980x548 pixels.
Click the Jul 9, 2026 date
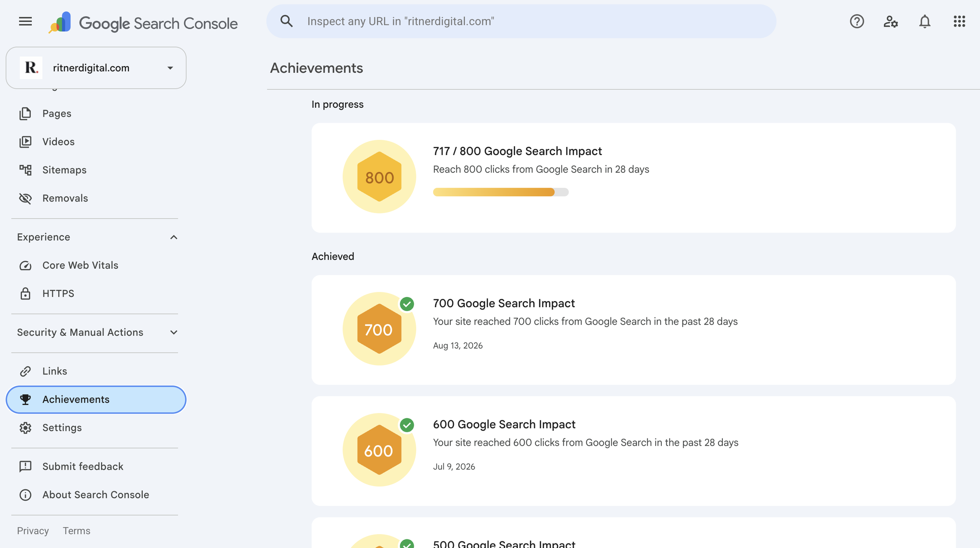[x=454, y=467]
